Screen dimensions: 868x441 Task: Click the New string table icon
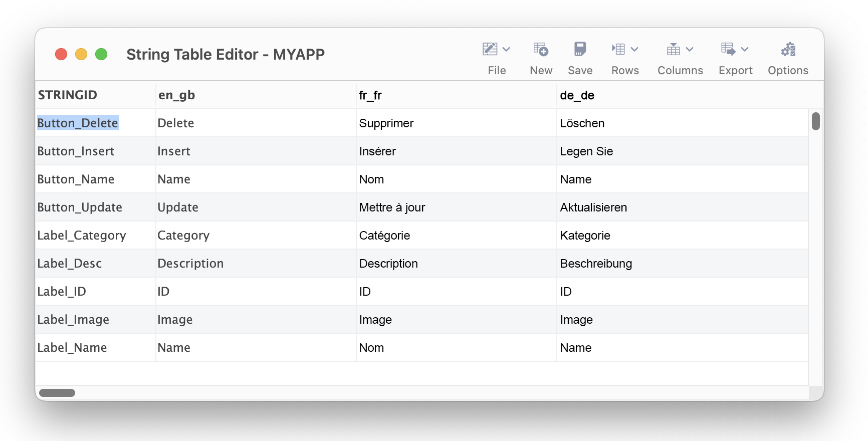coord(541,49)
